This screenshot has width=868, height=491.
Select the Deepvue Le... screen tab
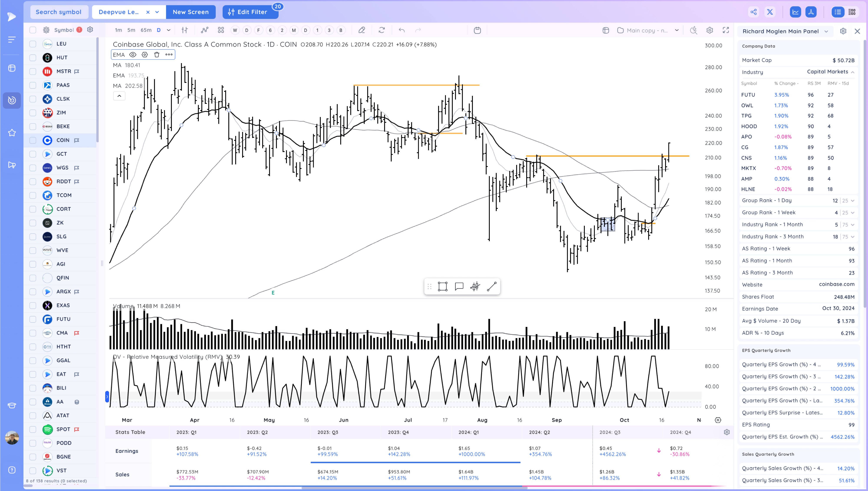[x=119, y=12]
